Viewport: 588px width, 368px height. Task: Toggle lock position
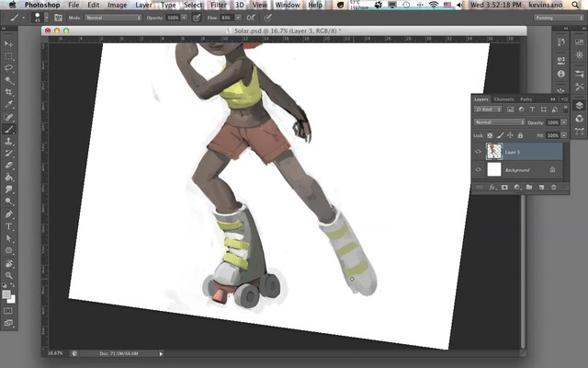[510, 135]
